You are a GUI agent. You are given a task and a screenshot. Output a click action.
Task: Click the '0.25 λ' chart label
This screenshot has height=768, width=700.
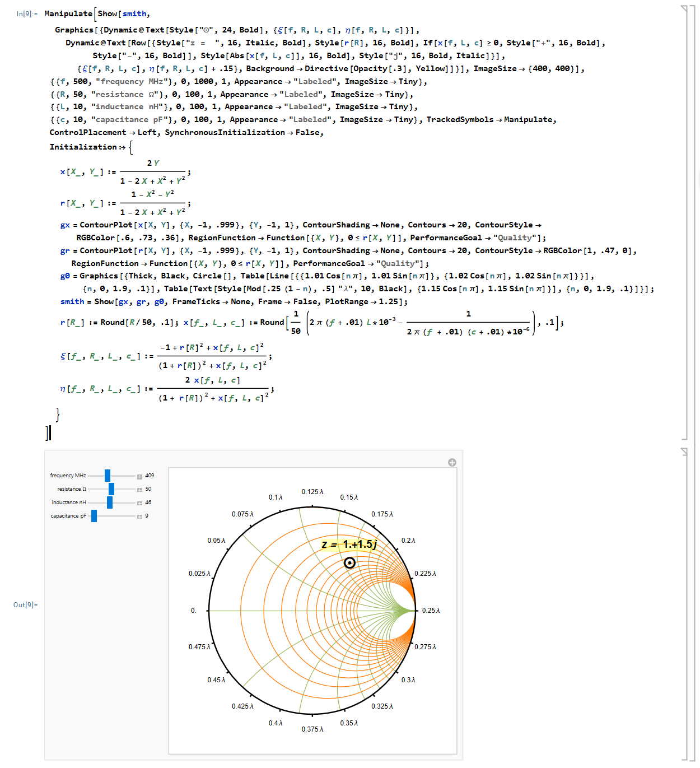(431, 611)
